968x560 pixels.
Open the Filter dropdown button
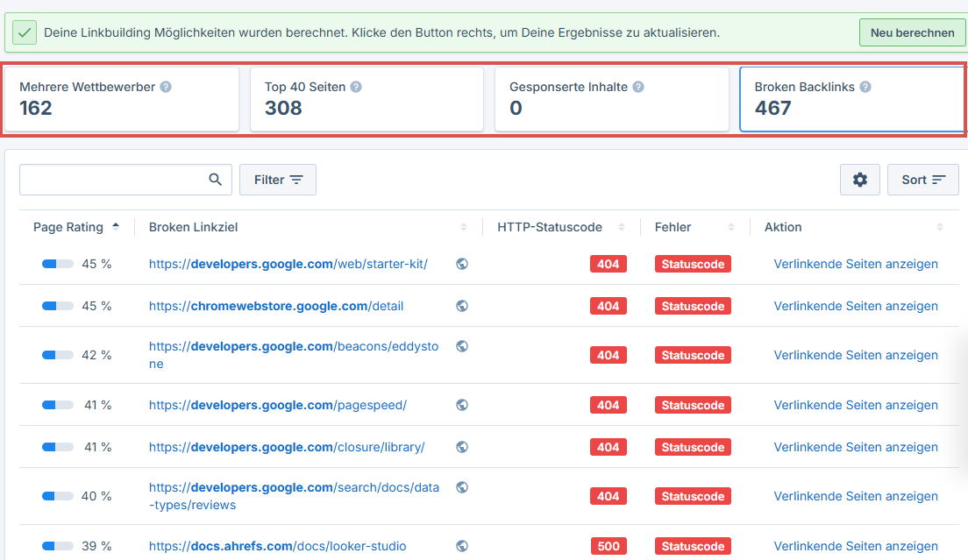click(x=278, y=180)
